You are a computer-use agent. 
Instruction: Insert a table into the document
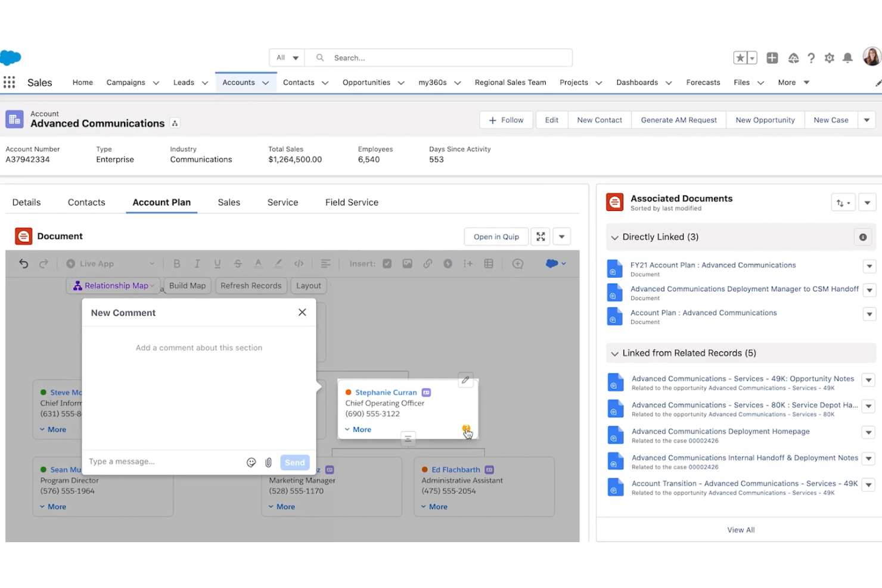point(489,263)
